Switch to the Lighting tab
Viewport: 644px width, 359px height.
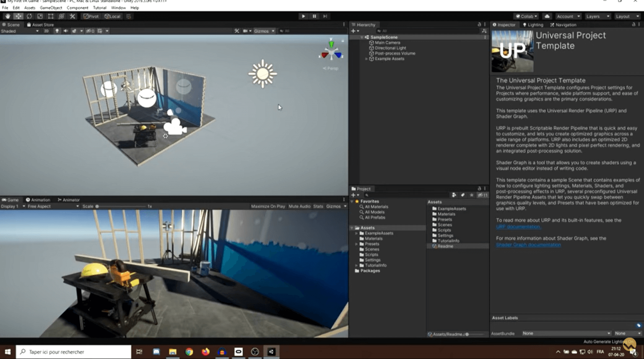[x=533, y=25]
